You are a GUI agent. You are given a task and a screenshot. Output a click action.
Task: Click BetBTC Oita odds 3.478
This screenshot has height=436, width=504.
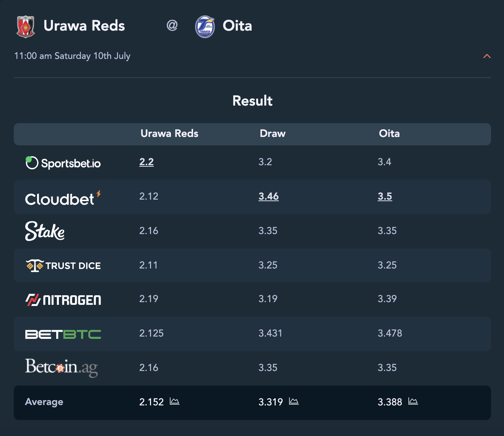coord(390,333)
